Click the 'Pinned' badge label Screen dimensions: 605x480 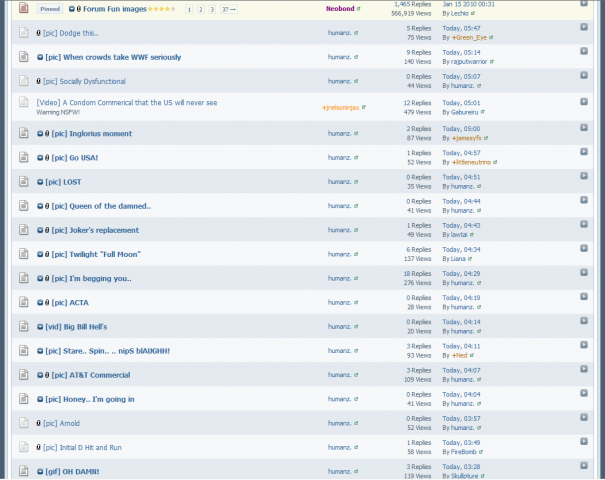pyautogui.click(x=50, y=9)
